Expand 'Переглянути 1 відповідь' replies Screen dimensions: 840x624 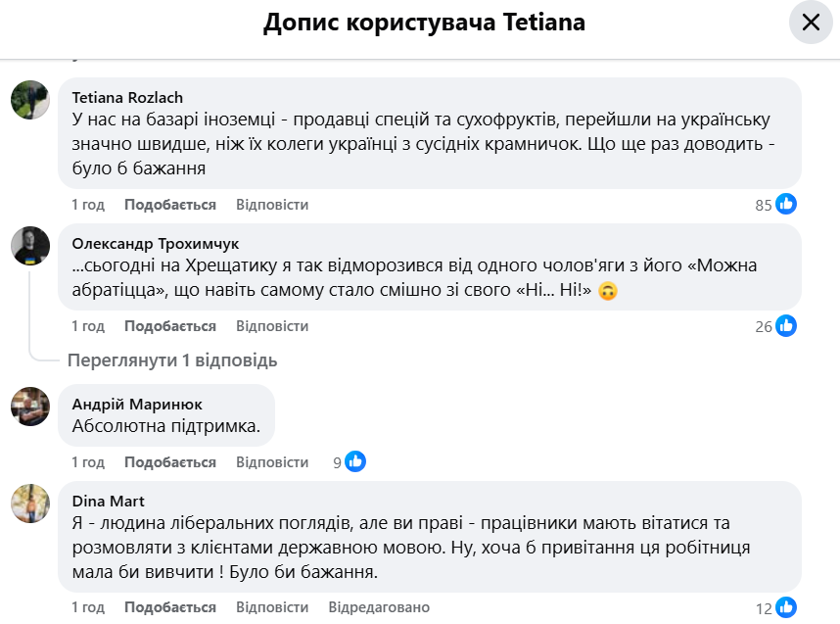(172, 360)
